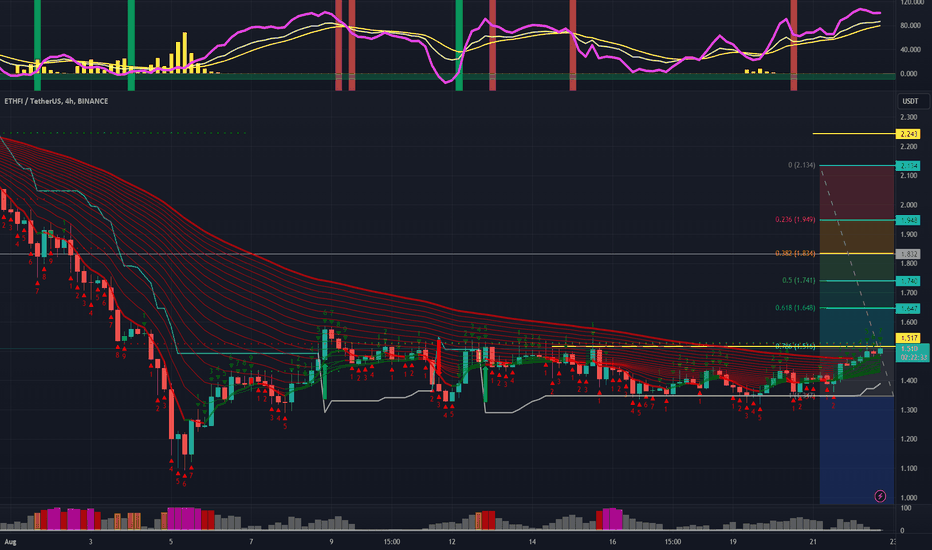Click the 1.647 price axis tag

point(908,309)
